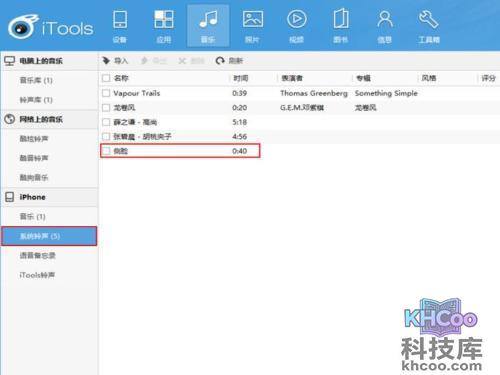Open the Toolbox wrench icon
Screen dimensions: 500x375
pyautogui.click(x=429, y=26)
